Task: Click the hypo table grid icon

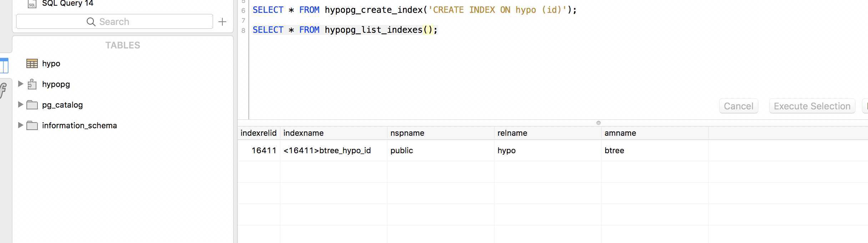Action: [x=32, y=63]
